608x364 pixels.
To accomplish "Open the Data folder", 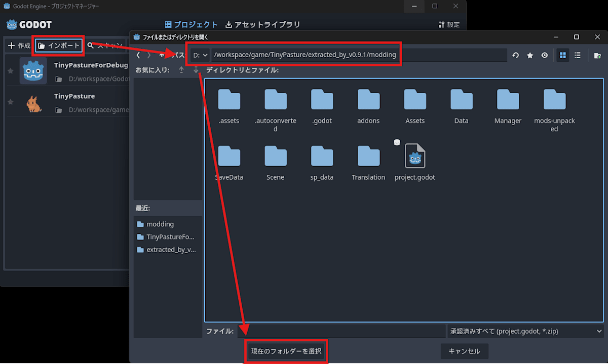I will click(x=462, y=106).
